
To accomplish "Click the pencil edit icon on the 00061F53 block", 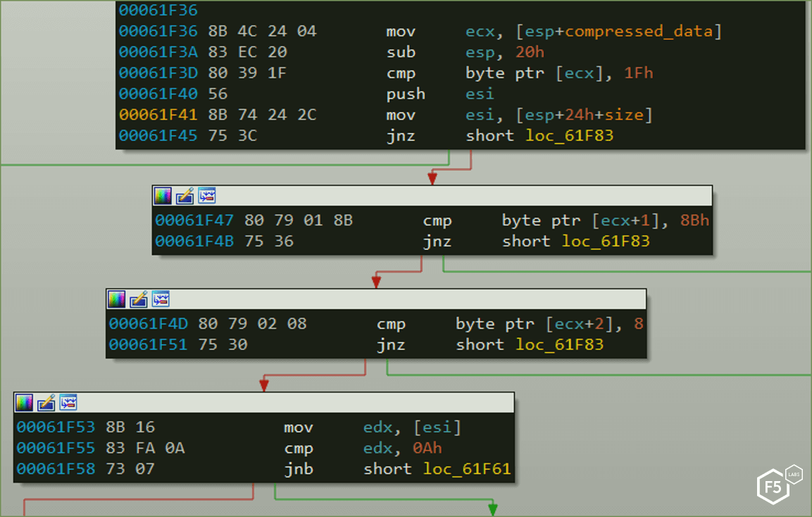I will point(46,403).
